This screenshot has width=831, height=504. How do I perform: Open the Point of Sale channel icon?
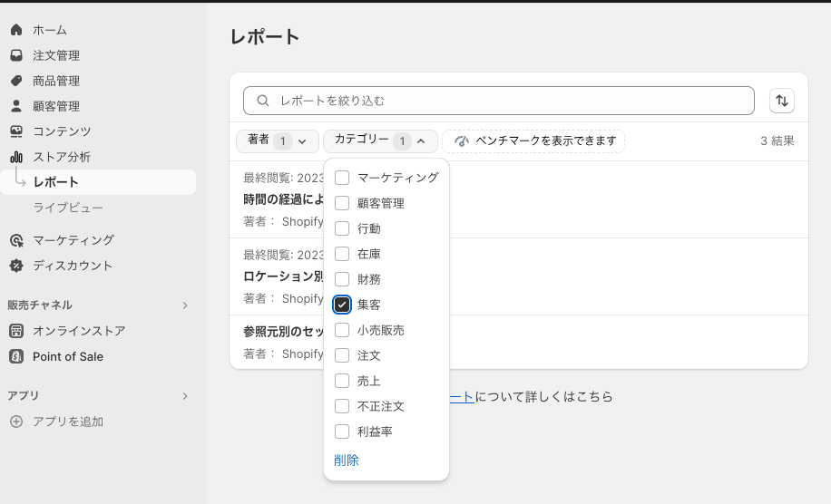tap(16, 356)
